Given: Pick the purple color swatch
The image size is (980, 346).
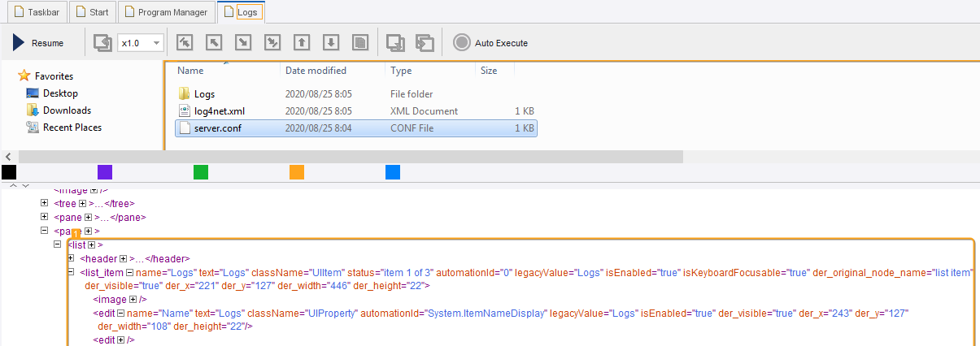Looking at the screenshot, I should [104, 172].
